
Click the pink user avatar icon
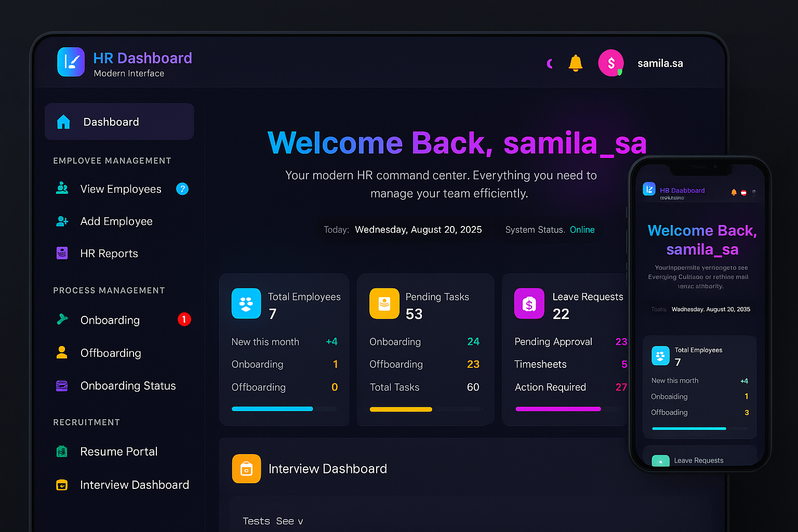coord(610,63)
